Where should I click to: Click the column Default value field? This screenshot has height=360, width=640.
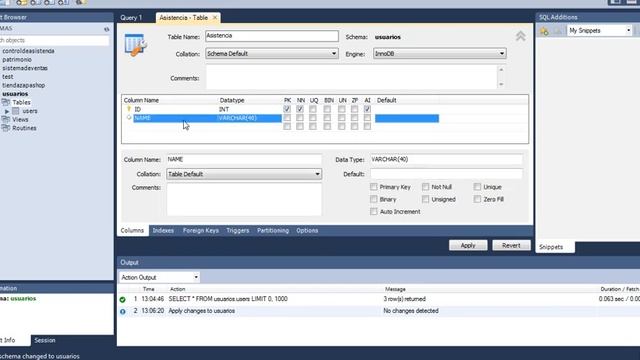[x=446, y=174]
